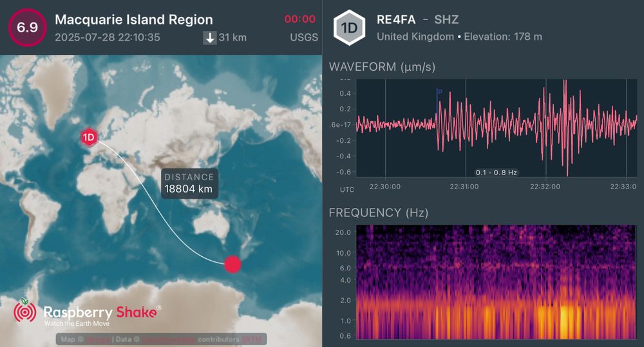Click United Kingdom • Elevation: 178 m text
This screenshot has width=644, height=347.
459,37
